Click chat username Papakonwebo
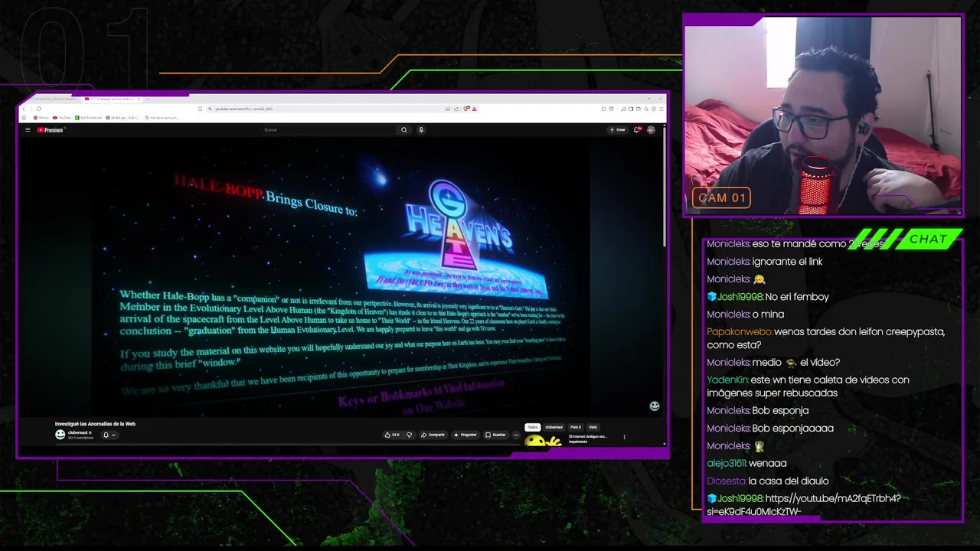The height and width of the screenshot is (551, 980). 739,332
